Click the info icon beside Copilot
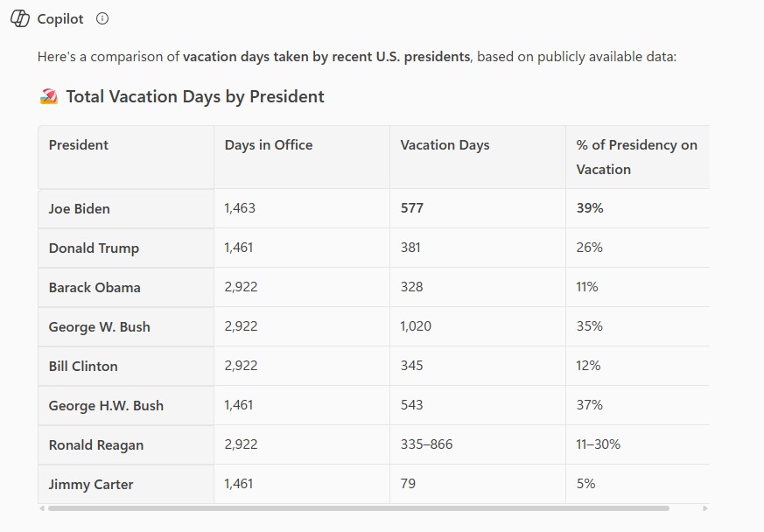The width and height of the screenshot is (764, 532). pos(102,18)
